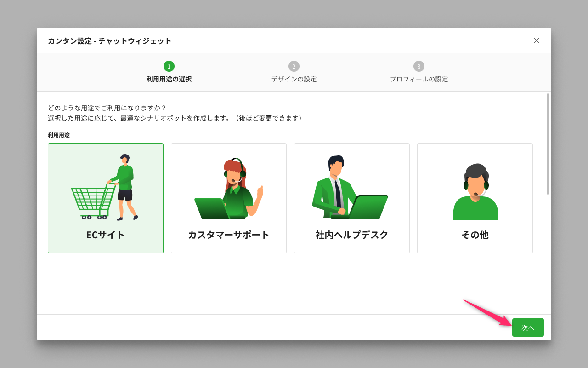The height and width of the screenshot is (368, 588).
Task: Pick the businessman with laptop illustration
Action: [350, 188]
